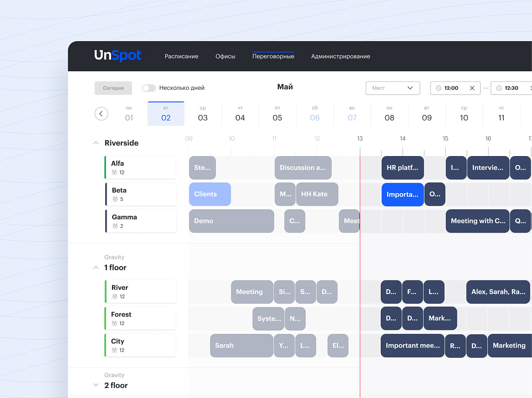Screen dimensions: 532x398
Task: Open the 'HR platf...' booking in Alfa
Action: pyautogui.click(x=403, y=168)
